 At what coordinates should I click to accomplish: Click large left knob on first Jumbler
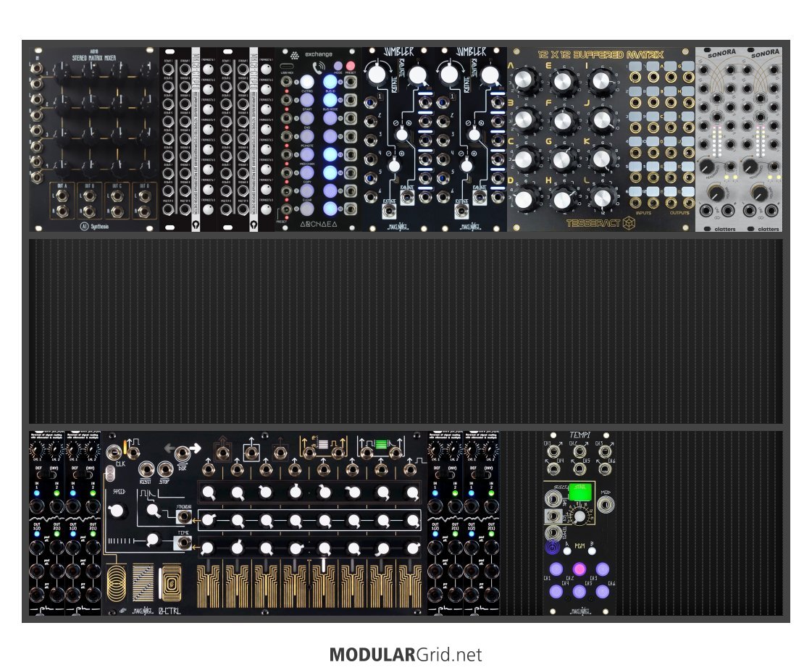coord(377,74)
